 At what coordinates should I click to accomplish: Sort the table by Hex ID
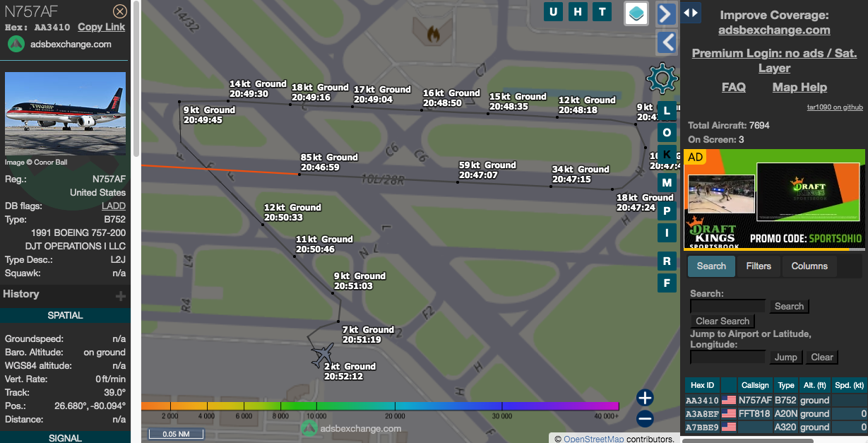click(x=702, y=385)
